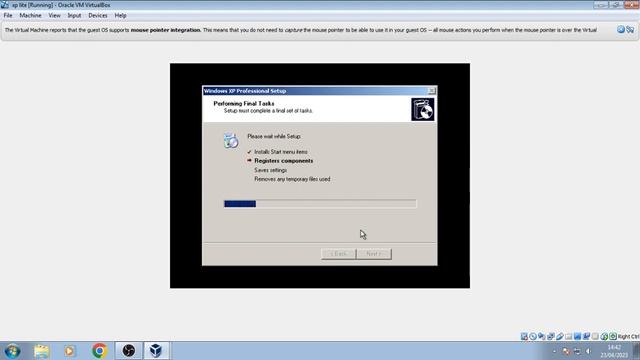The image size is (640, 360).
Task: Open the Machine menu
Action: coord(30,16)
